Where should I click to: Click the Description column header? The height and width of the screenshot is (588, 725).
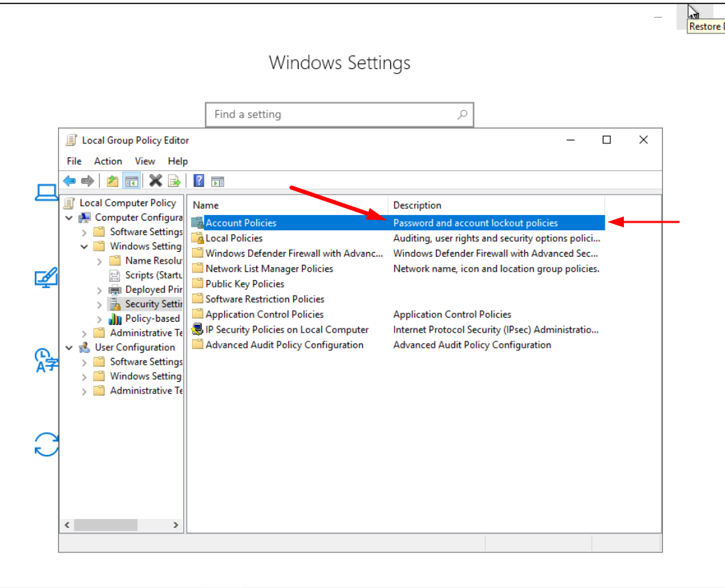tap(418, 205)
